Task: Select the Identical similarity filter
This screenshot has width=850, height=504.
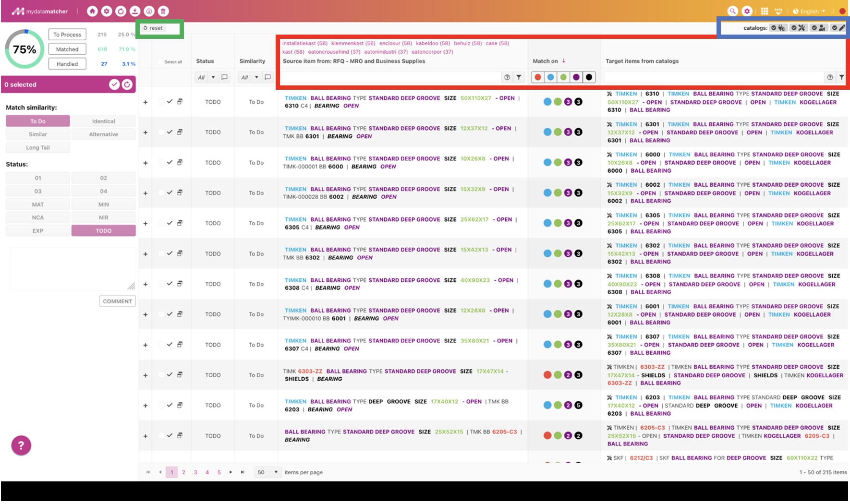Action: [104, 121]
